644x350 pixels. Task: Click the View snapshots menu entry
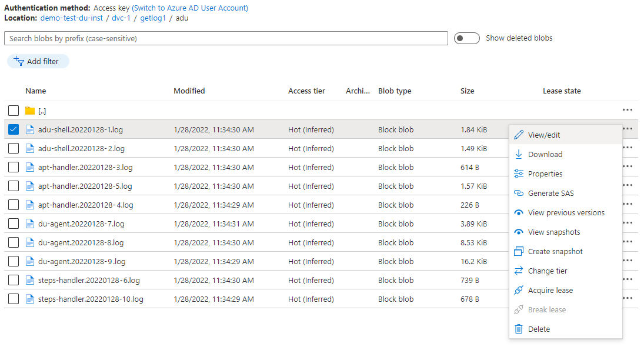(x=554, y=232)
